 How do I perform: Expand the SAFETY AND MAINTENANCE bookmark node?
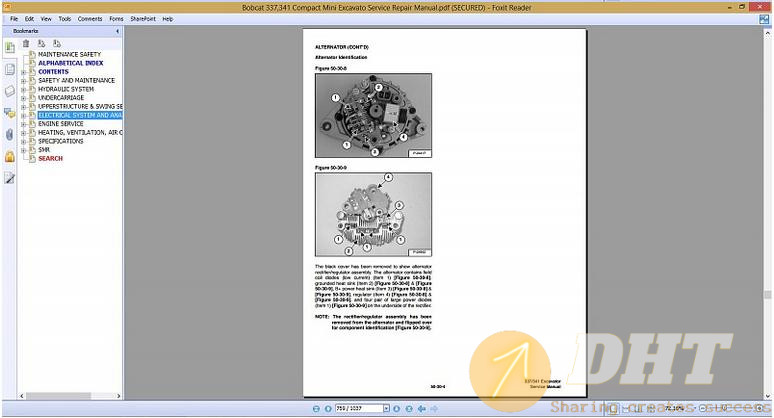[23, 80]
